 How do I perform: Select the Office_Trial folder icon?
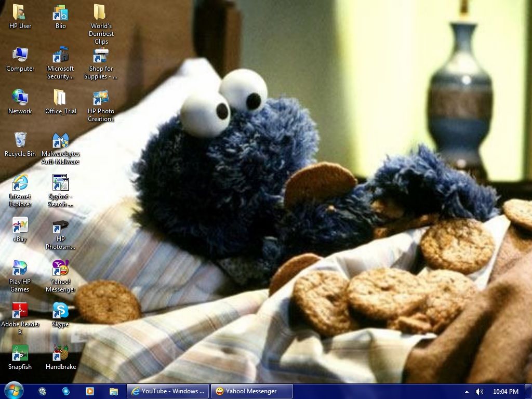coord(60,102)
